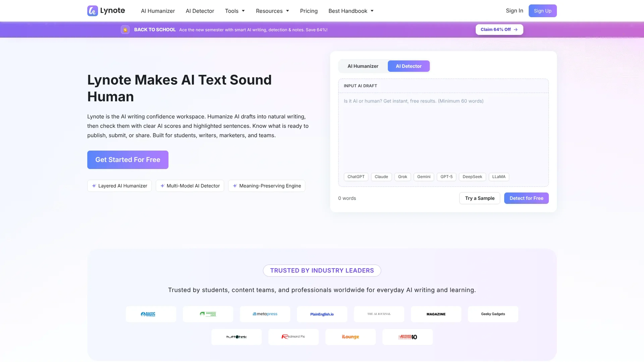644x362 pixels.
Task: Open the PlainEnglish.io partner logo
Action: [322, 314]
